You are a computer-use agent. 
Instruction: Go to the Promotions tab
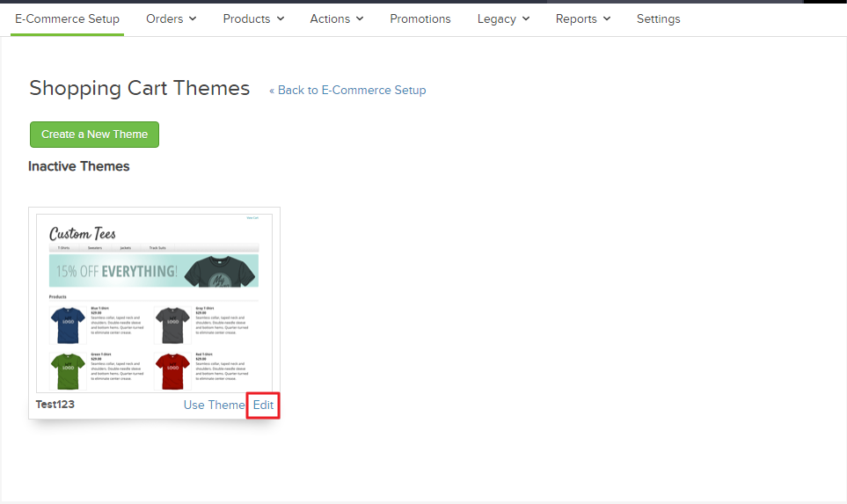[420, 18]
